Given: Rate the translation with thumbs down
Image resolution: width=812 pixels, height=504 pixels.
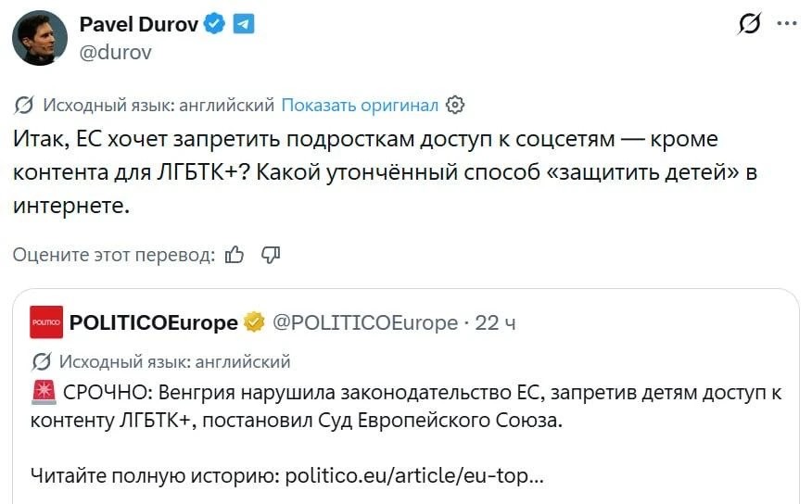Looking at the screenshot, I should [271, 254].
